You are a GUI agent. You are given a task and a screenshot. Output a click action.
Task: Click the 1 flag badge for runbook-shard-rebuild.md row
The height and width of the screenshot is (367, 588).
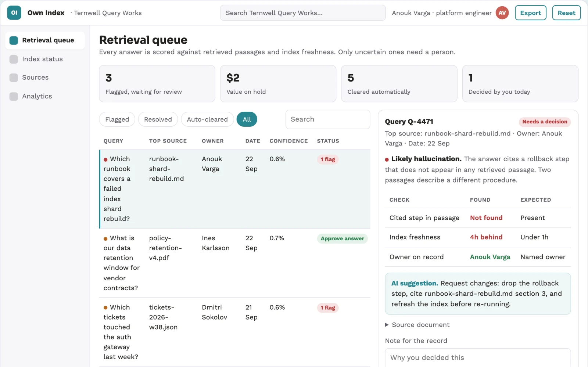[327, 159]
